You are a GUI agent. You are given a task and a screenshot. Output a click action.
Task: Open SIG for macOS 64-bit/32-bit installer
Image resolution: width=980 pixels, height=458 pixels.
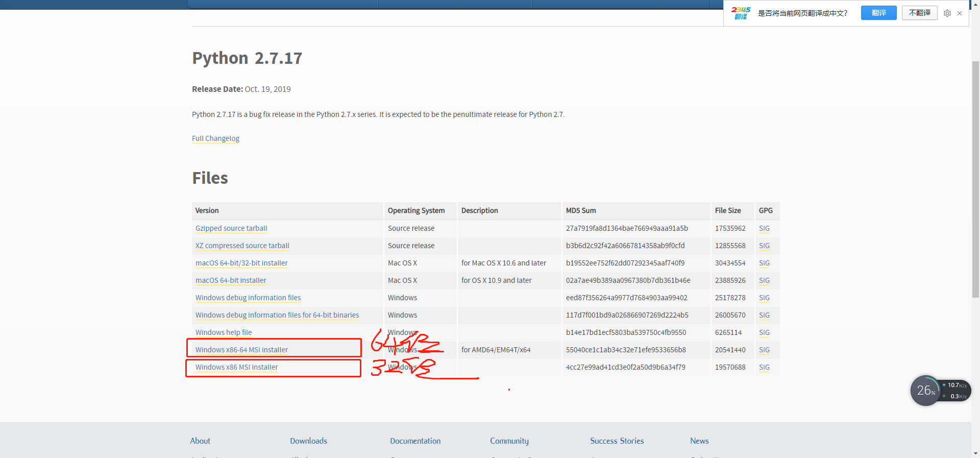(x=764, y=263)
